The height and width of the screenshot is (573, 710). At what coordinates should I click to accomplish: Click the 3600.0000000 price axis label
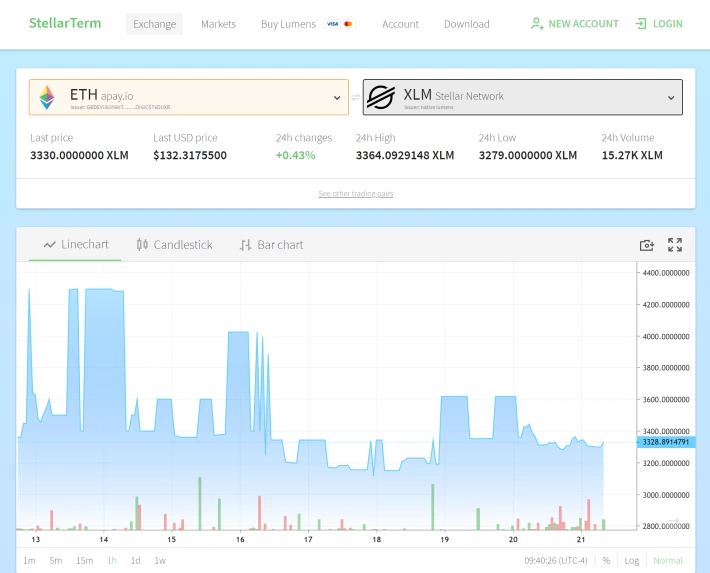point(666,400)
